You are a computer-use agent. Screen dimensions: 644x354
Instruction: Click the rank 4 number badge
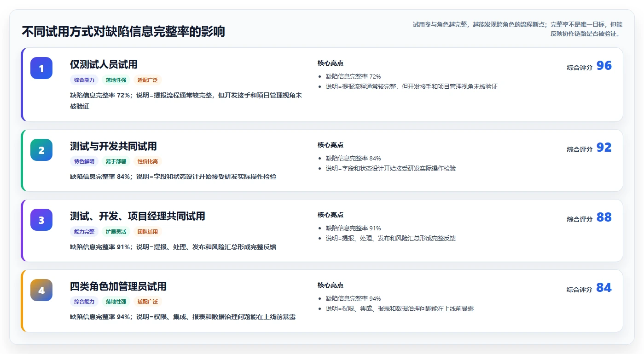(41, 290)
